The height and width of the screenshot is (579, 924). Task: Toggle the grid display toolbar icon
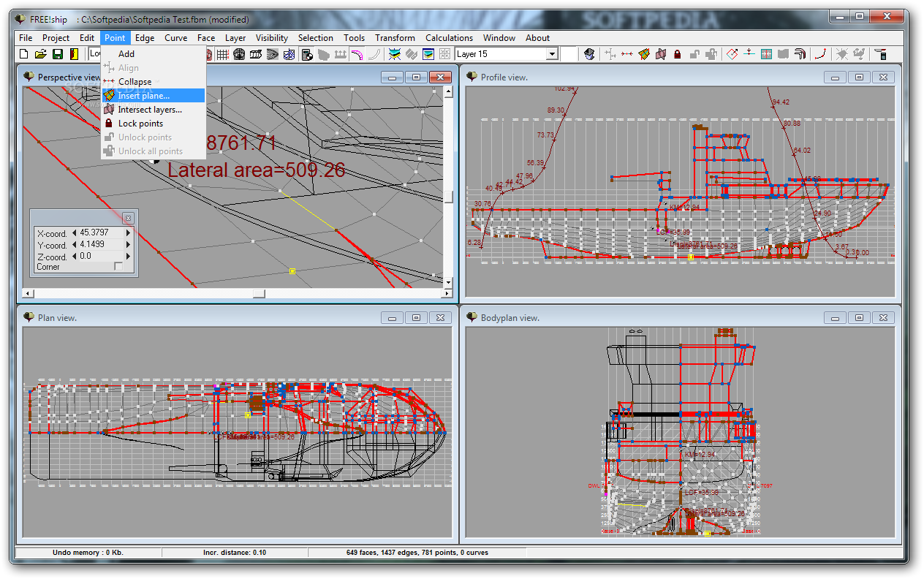(x=222, y=53)
